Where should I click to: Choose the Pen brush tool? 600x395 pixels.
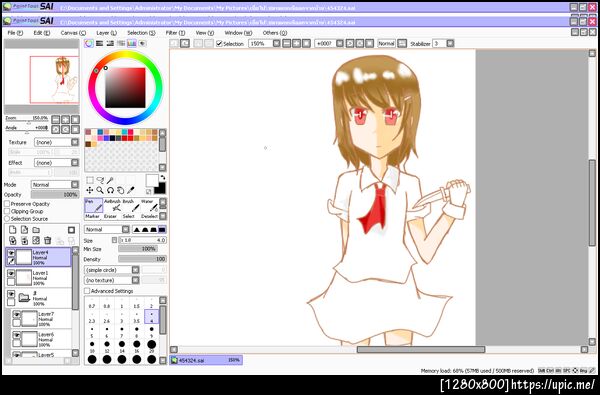[x=93, y=206]
